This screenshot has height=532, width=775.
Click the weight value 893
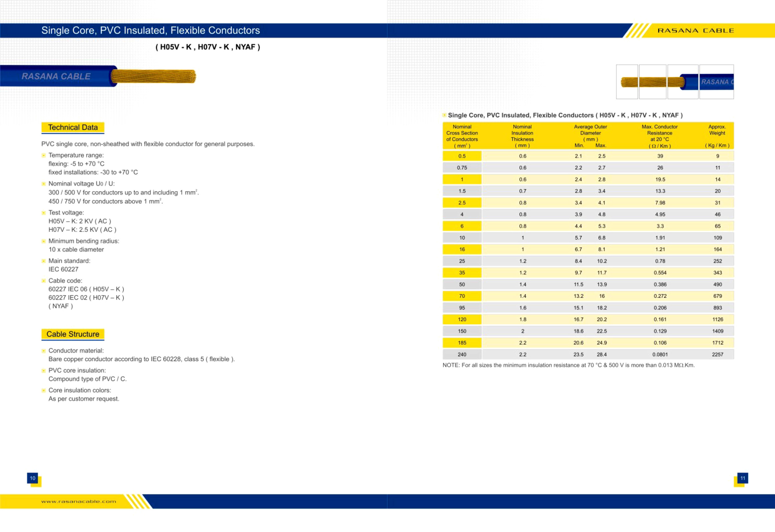718,308
